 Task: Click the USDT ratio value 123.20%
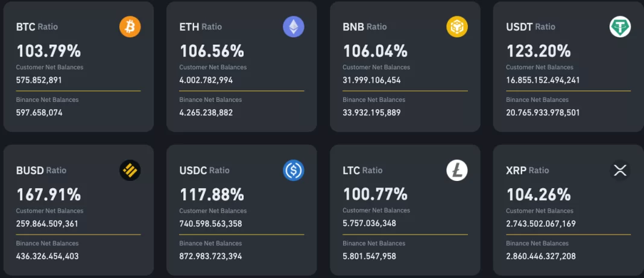[x=538, y=51]
